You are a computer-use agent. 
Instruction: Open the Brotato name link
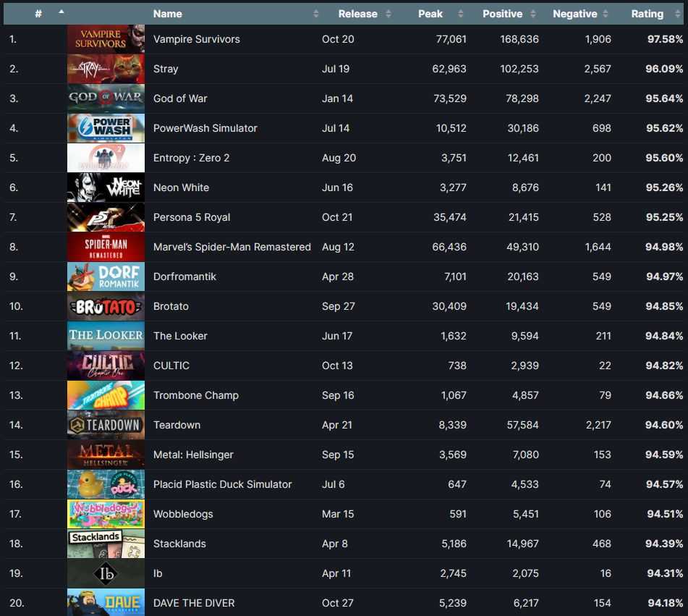coord(171,306)
